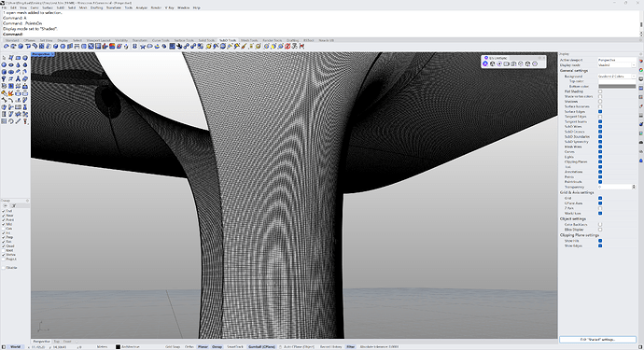Viewport: 644px width, 350px height.
Task: Toggle Grid Snap in status bar
Action: click(x=173, y=346)
